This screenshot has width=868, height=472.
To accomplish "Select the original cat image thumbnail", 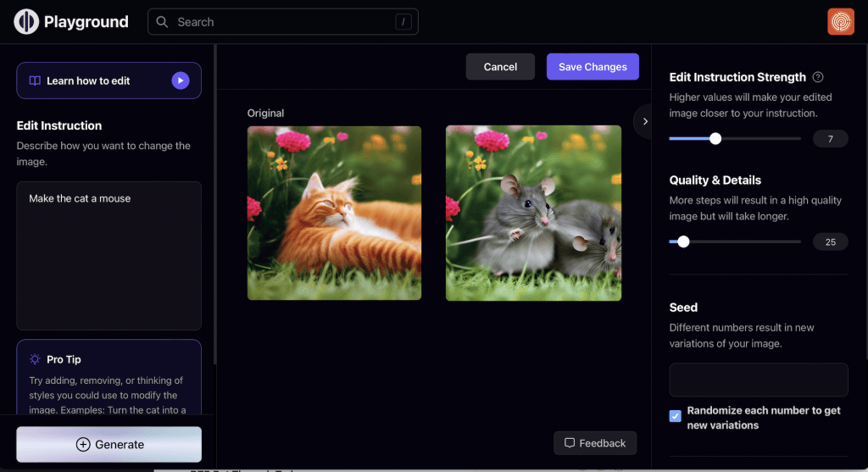I will pos(334,213).
